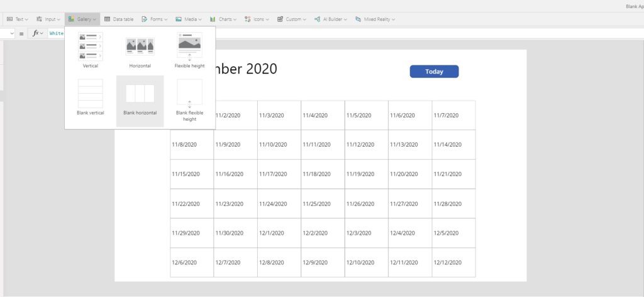Choose the Horizontal gallery layout

140,50
